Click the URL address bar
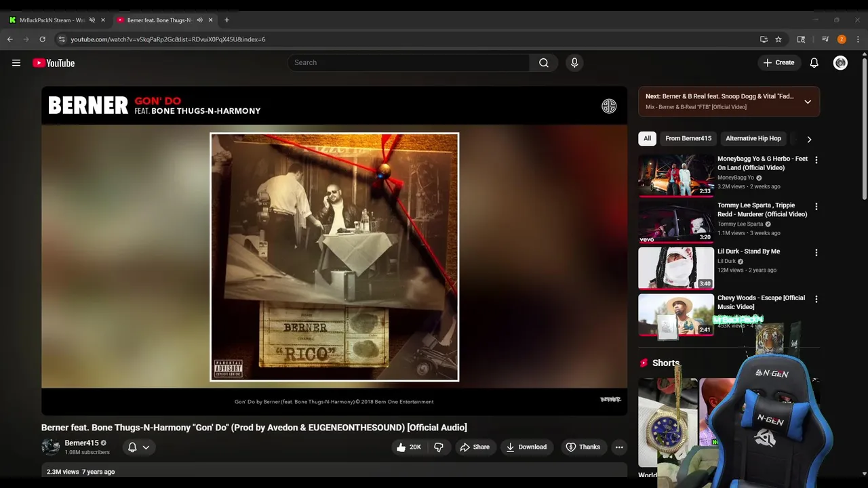868x488 pixels. pos(407,39)
